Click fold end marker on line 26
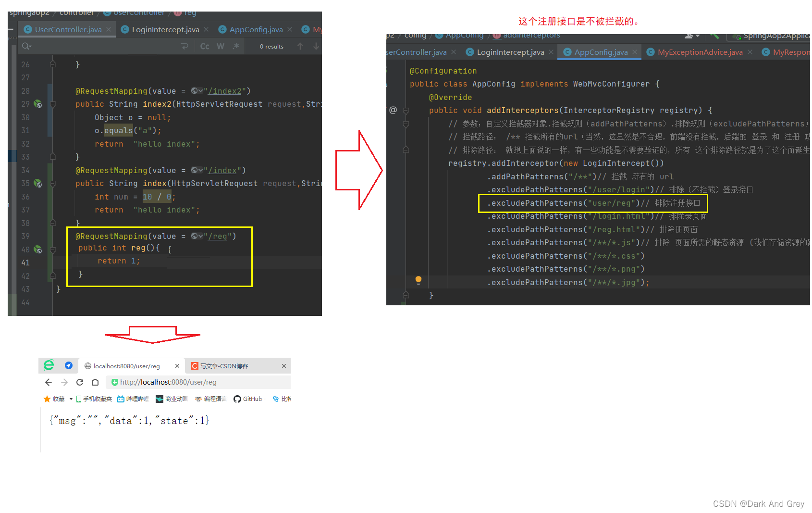The image size is (812, 513). (x=53, y=64)
